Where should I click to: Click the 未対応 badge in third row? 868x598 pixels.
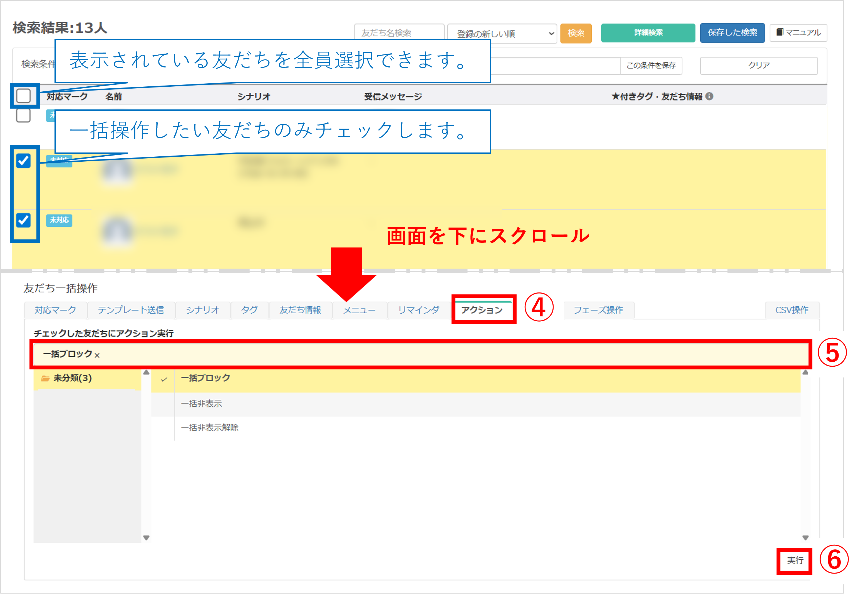pyautogui.click(x=59, y=220)
